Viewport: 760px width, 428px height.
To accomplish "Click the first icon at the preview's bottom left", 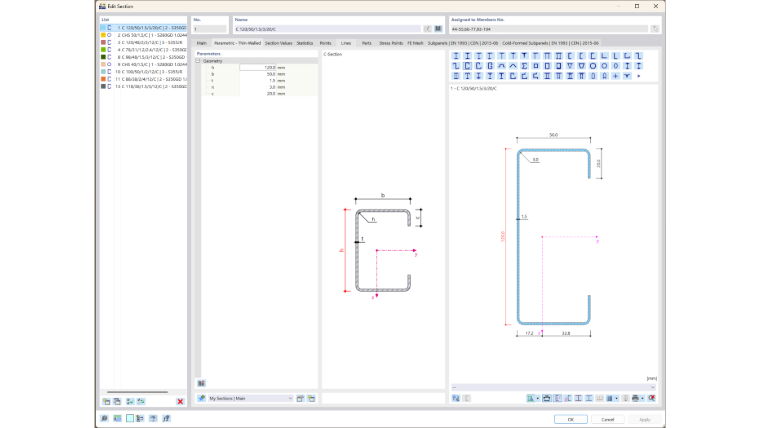I will pyautogui.click(x=456, y=398).
